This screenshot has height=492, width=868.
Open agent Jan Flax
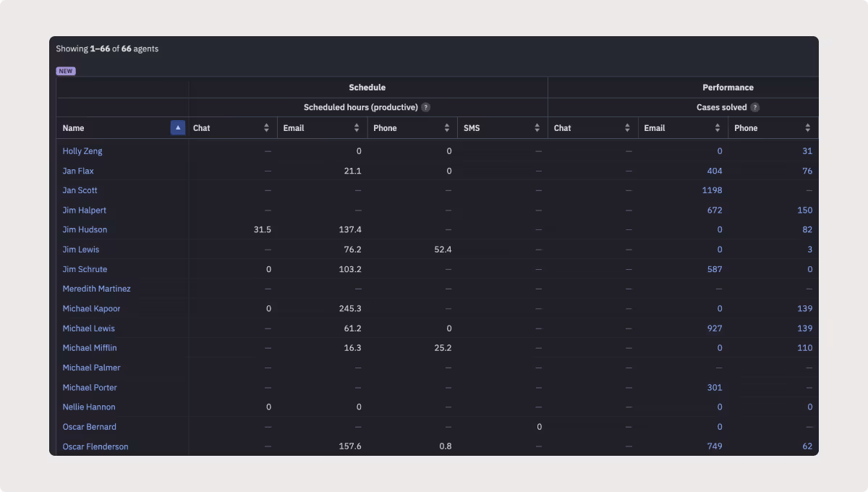click(78, 171)
